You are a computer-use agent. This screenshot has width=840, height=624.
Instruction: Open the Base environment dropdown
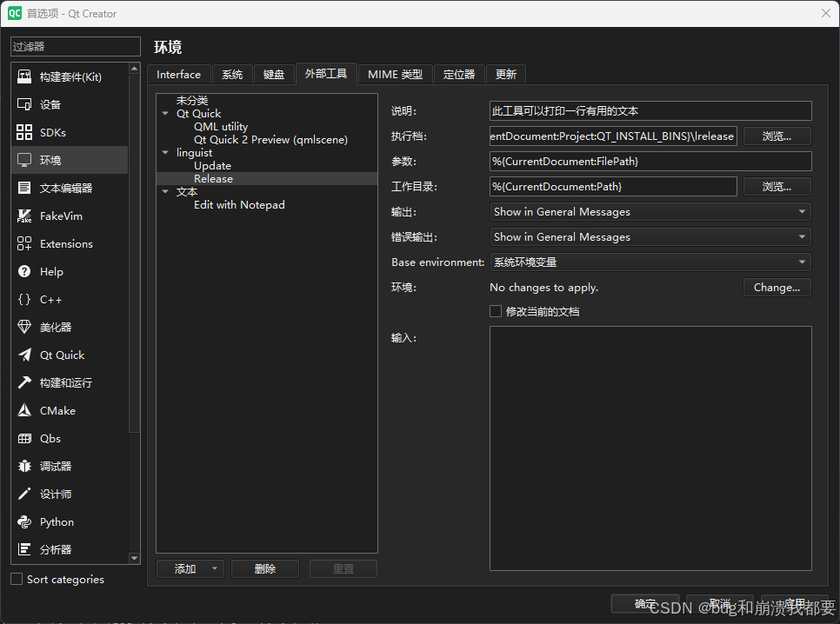pos(650,262)
